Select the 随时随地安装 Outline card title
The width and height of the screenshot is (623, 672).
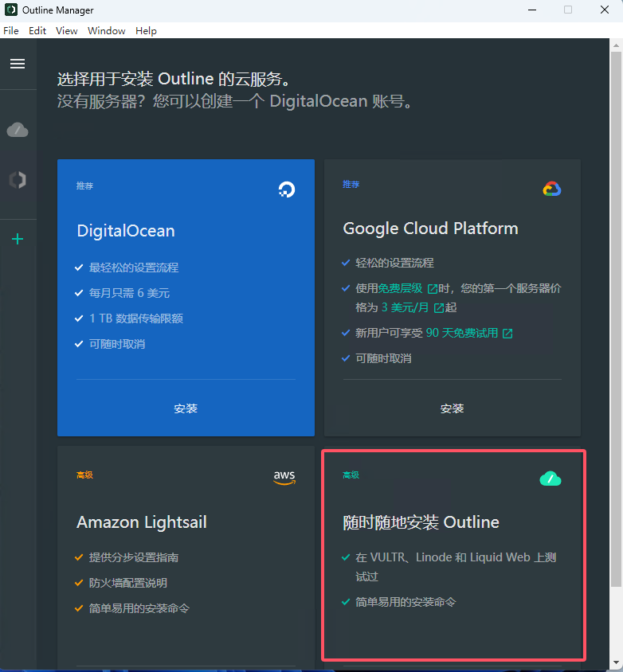pos(421,522)
